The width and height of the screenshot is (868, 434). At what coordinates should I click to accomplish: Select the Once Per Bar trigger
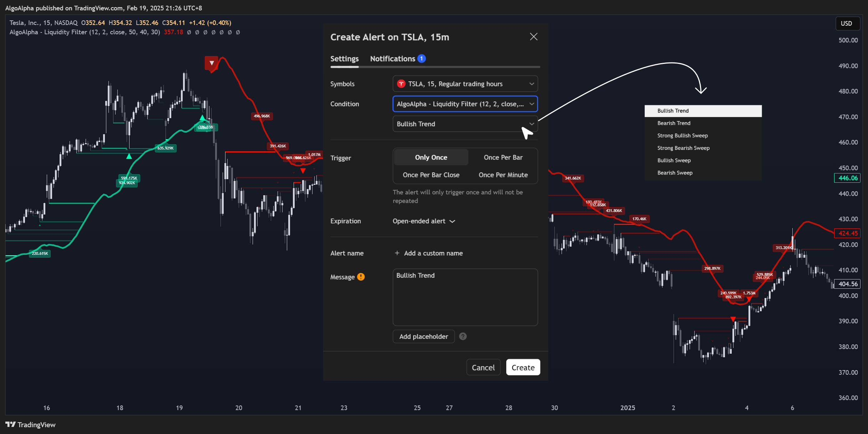[x=503, y=157]
